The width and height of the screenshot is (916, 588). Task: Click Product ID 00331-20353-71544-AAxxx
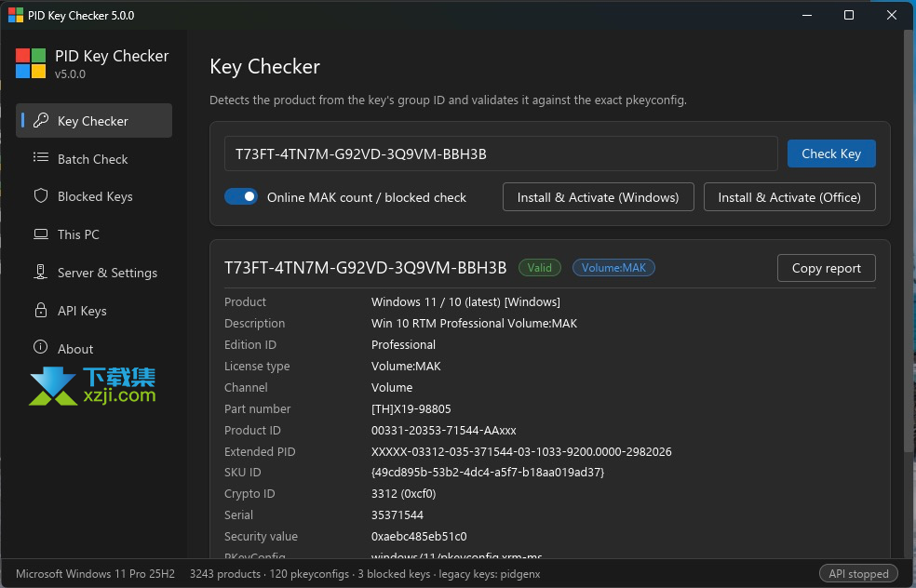click(x=444, y=431)
